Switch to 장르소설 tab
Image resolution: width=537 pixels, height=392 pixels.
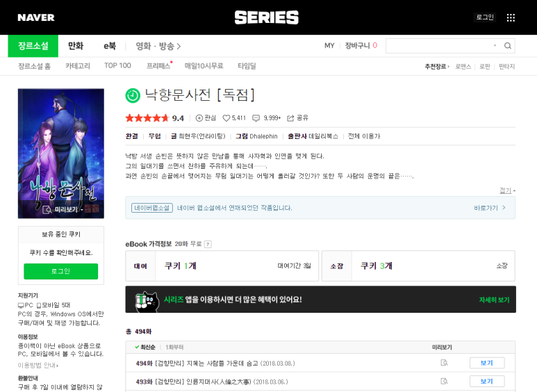(x=33, y=46)
